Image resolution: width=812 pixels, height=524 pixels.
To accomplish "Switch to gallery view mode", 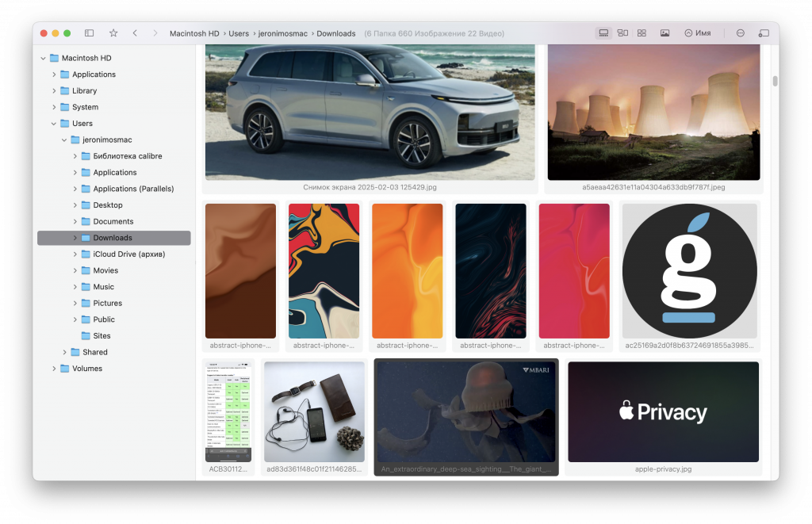I will [x=603, y=33].
